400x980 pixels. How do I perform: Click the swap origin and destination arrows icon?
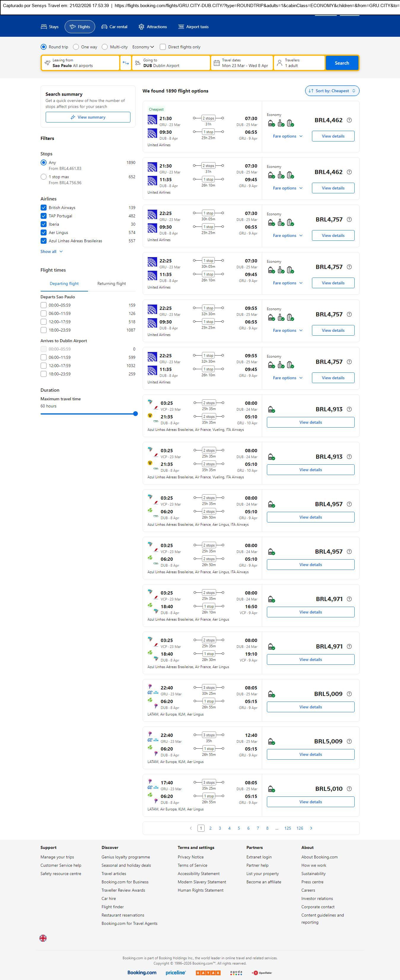(x=126, y=63)
